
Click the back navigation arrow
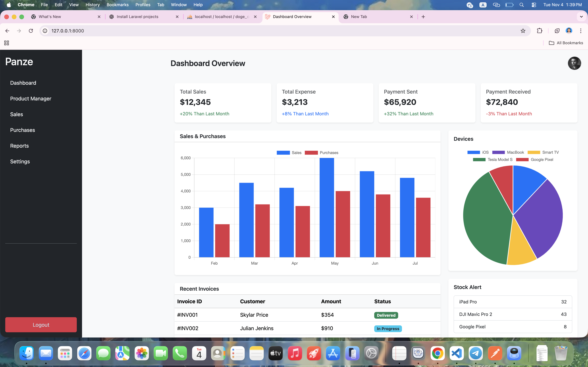coord(7,31)
